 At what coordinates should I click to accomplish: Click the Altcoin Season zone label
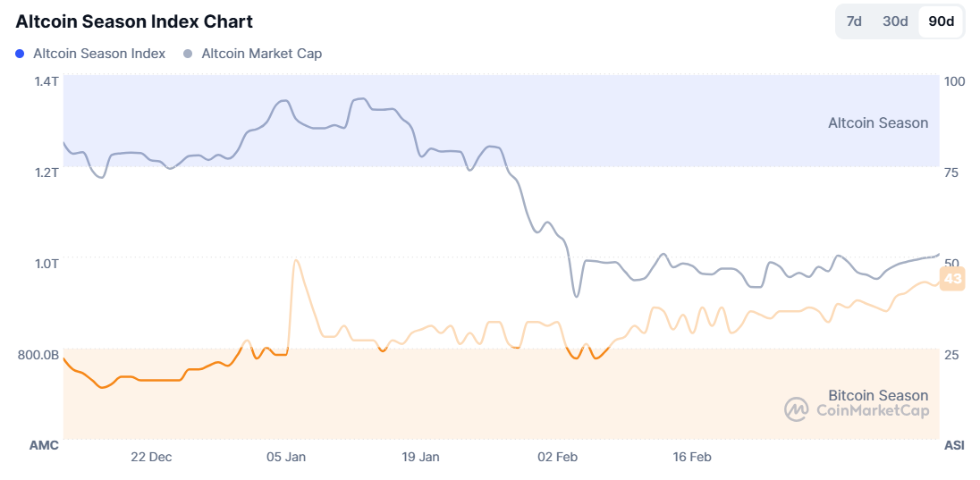pyautogui.click(x=878, y=123)
